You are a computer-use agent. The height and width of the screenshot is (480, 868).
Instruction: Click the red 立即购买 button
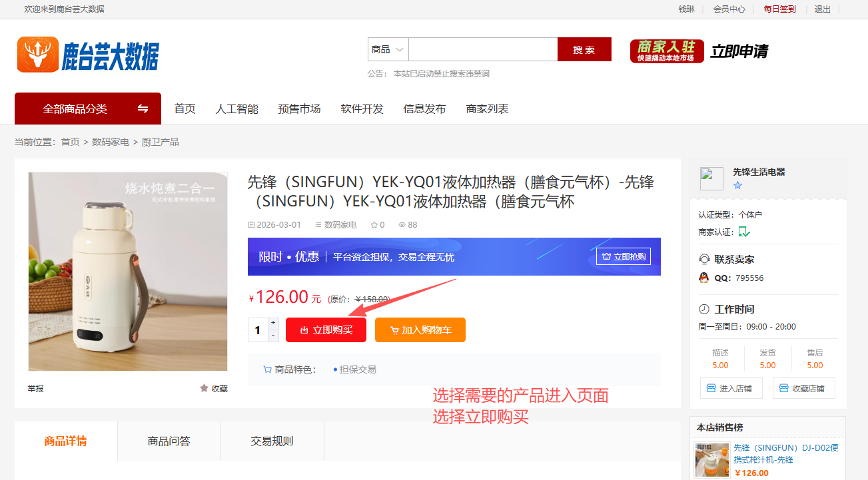click(x=326, y=330)
